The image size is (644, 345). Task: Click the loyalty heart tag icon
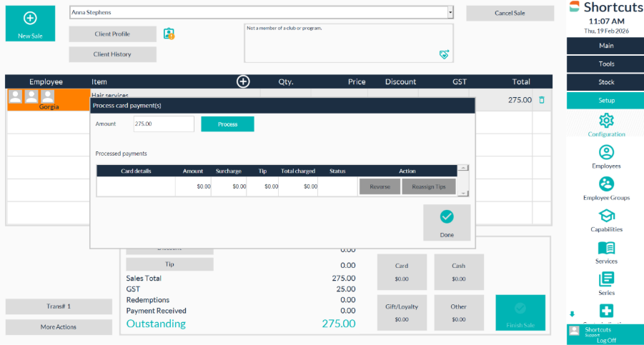(x=444, y=54)
